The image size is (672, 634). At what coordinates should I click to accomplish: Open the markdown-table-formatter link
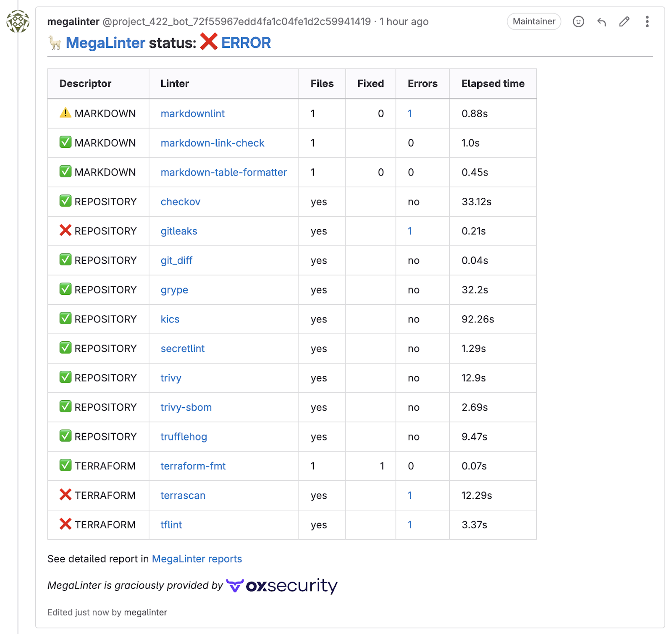(x=223, y=172)
